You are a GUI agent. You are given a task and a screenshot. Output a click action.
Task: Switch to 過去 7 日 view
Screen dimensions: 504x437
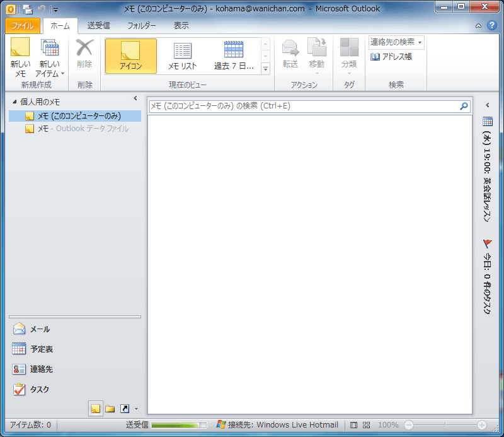coord(234,56)
